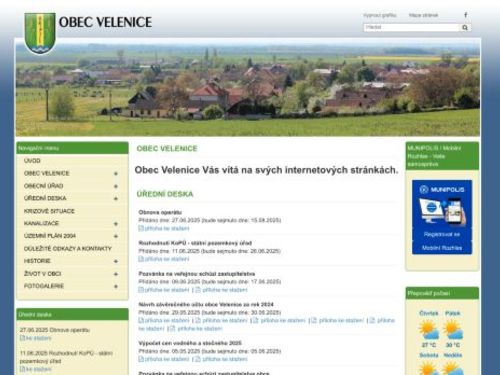500x375 pixels.
Task: Click the Hledat search input field
Action: pyautogui.click(x=412, y=27)
